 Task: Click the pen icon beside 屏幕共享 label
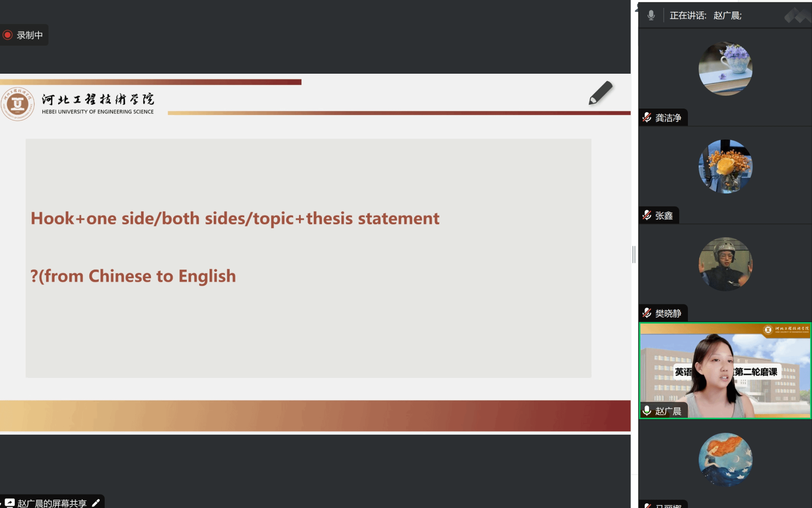(x=96, y=503)
